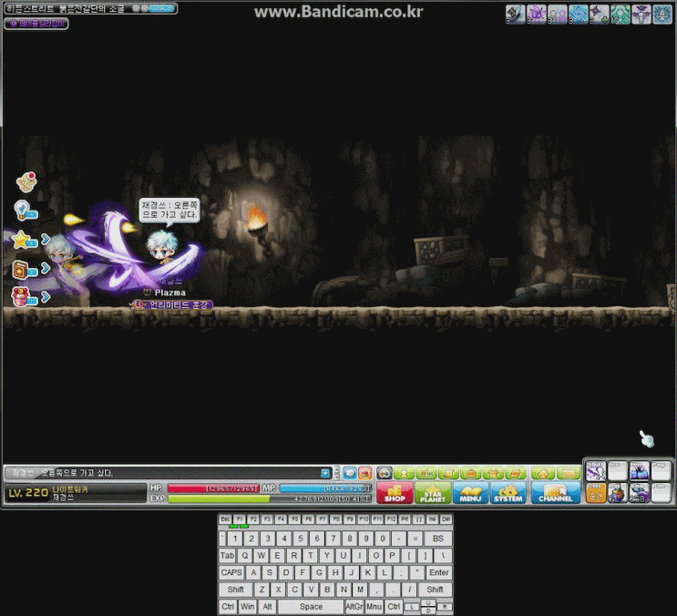
Task: Click the CAPS key on keyboard overlay
Action: tap(231, 573)
